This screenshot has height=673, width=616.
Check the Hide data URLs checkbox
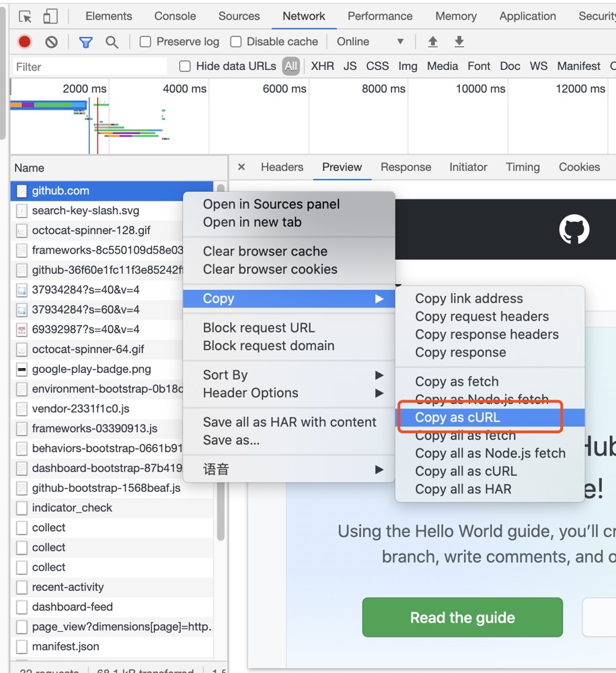(185, 66)
